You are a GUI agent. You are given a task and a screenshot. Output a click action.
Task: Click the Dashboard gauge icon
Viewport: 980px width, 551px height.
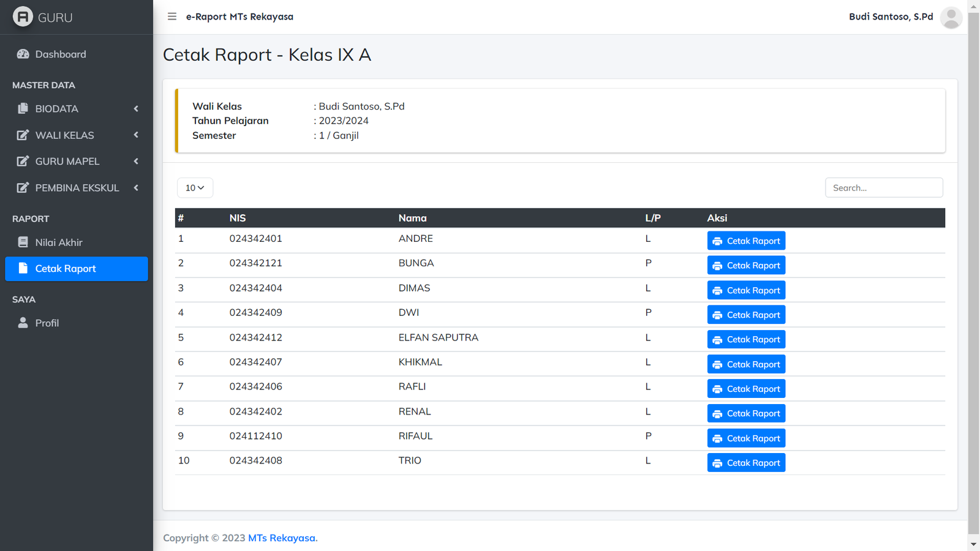23,54
